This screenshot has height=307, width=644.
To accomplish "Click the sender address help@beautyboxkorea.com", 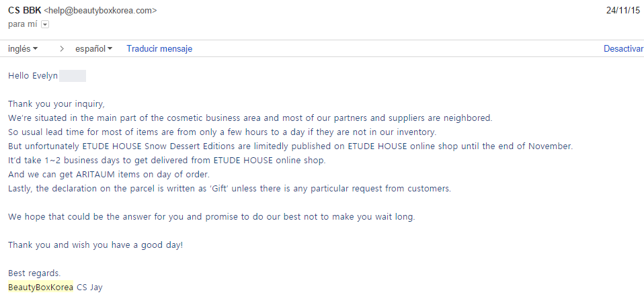I will click(x=101, y=11).
